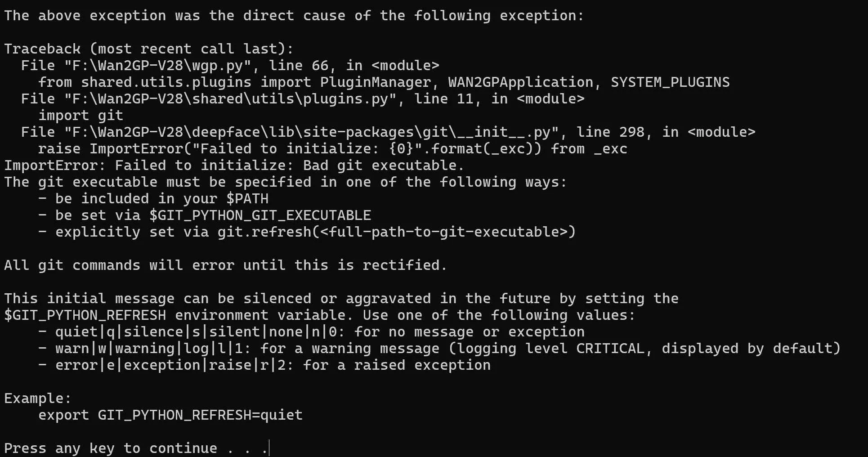Click the "Press any key to continue" prompt

tap(110, 448)
